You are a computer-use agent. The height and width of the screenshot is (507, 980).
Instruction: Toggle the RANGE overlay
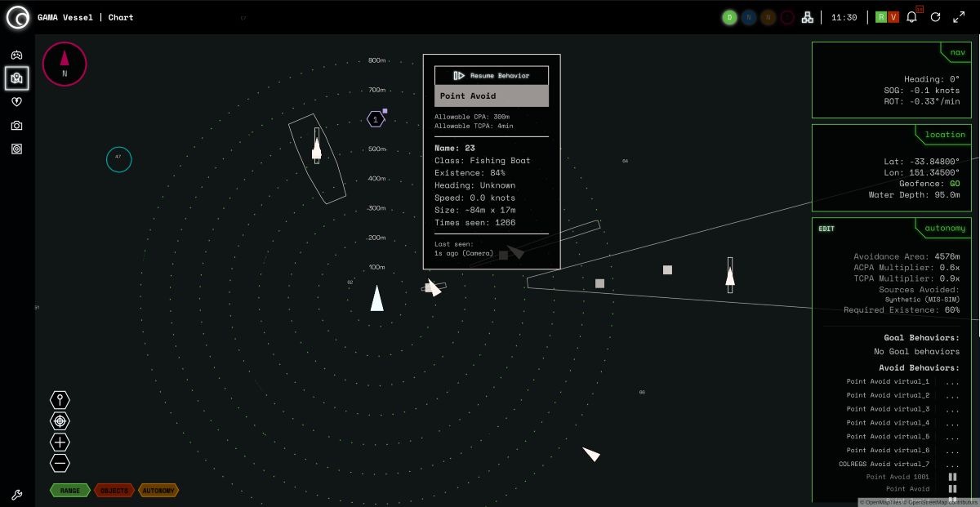click(70, 491)
